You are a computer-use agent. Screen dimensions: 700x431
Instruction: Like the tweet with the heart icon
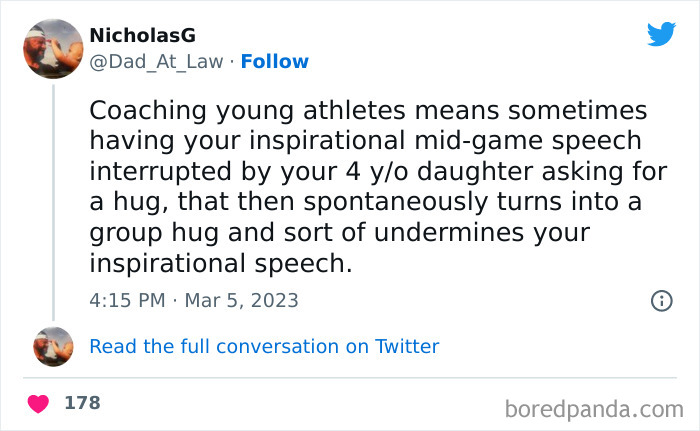point(38,404)
